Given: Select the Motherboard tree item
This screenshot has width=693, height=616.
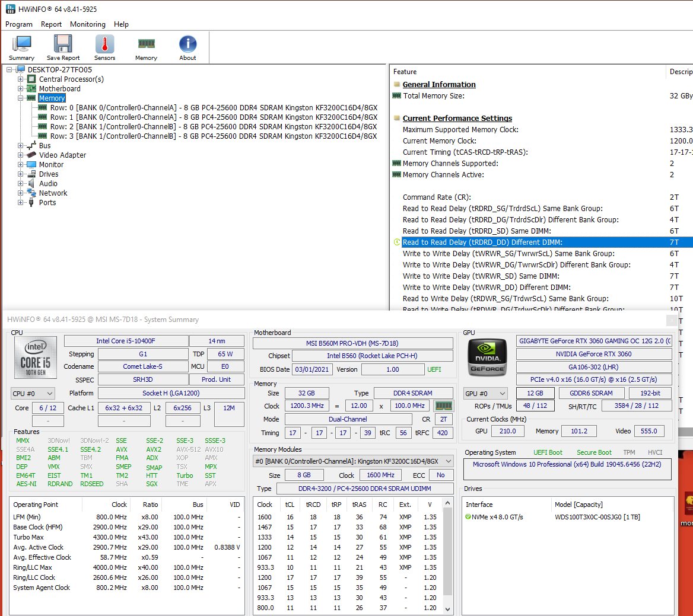Looking at the screenshot, I should [x=59, y=89].
